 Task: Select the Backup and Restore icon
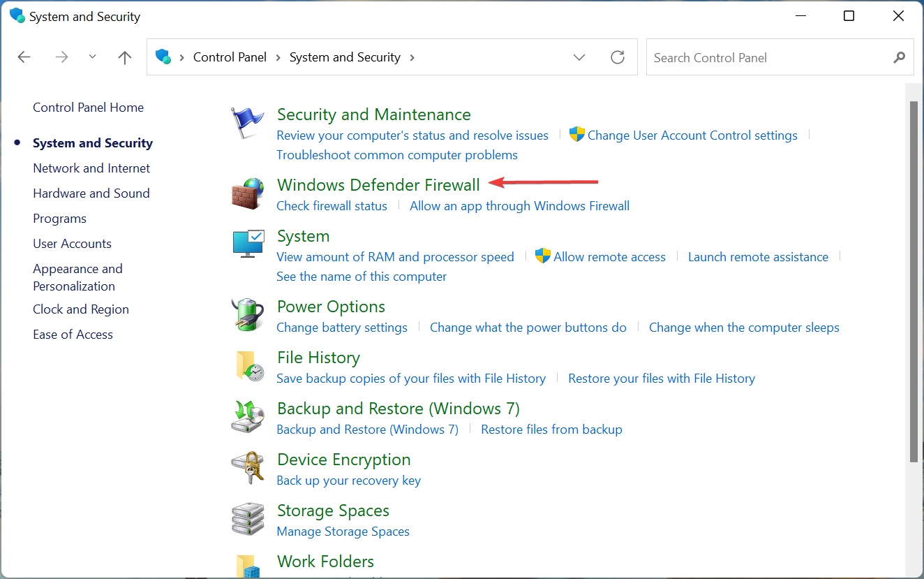click(248, 417)
